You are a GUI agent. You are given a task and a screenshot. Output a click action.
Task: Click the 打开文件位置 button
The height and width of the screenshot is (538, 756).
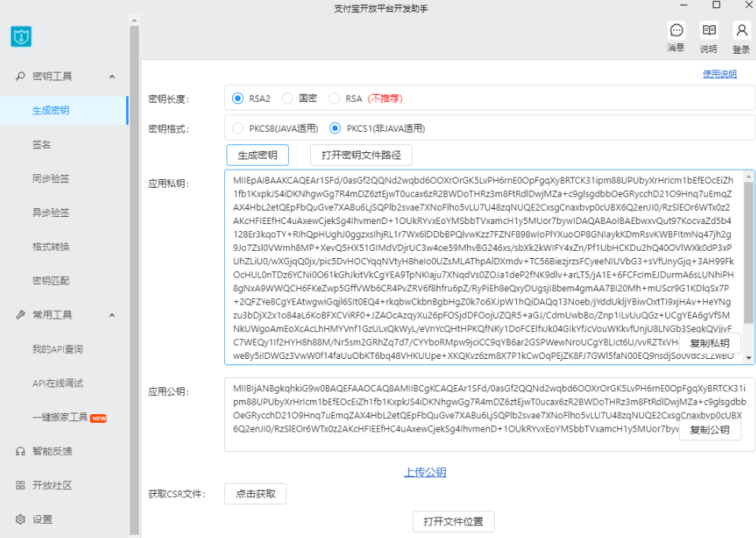point(453,521)
